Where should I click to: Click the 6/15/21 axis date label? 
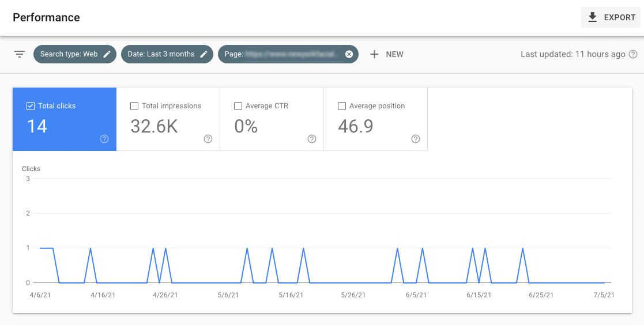click(x=479, y=295)
